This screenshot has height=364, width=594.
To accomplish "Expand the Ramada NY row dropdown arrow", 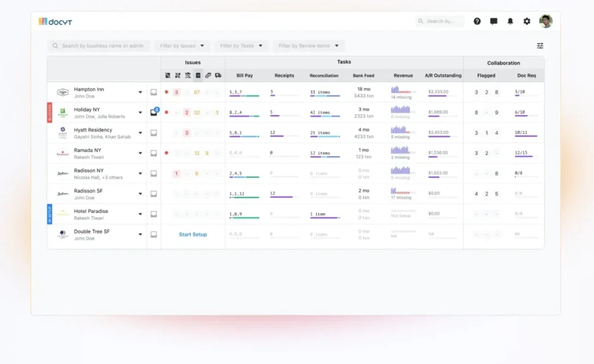I will tap(140, 153).
